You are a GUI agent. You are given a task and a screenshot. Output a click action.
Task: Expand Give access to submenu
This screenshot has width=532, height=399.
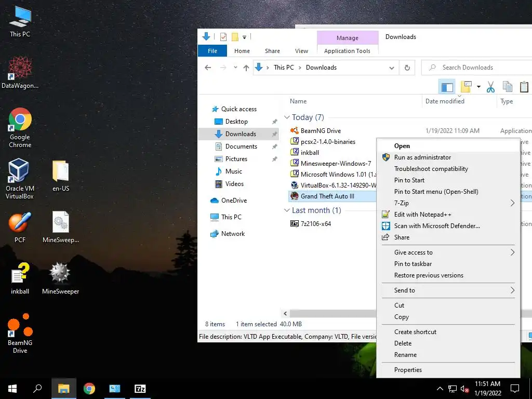click(x=448, y=252)
